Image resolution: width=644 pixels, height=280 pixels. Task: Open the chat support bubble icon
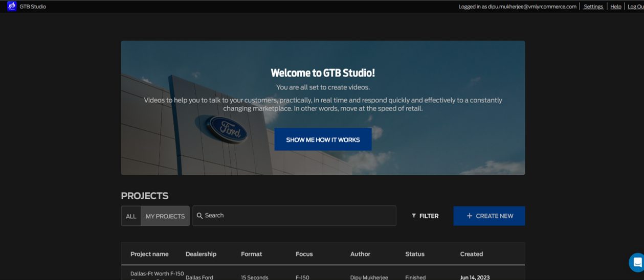(636, 263)
